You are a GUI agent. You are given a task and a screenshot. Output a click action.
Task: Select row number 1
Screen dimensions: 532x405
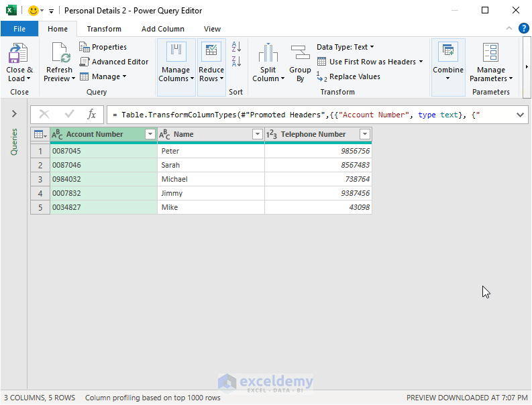(40, 151)
